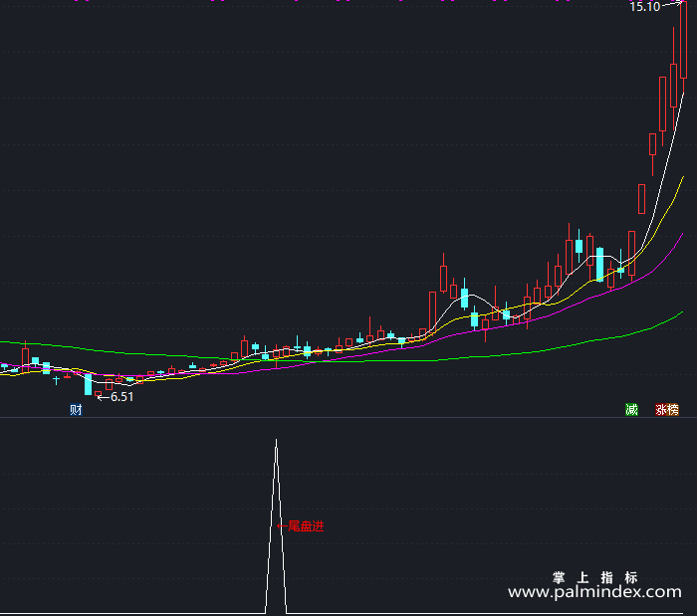Image resolution: width=697 pixels, height=616 pixels.
Task: Click the last tall red candlestick
Action: pos(683,41)
